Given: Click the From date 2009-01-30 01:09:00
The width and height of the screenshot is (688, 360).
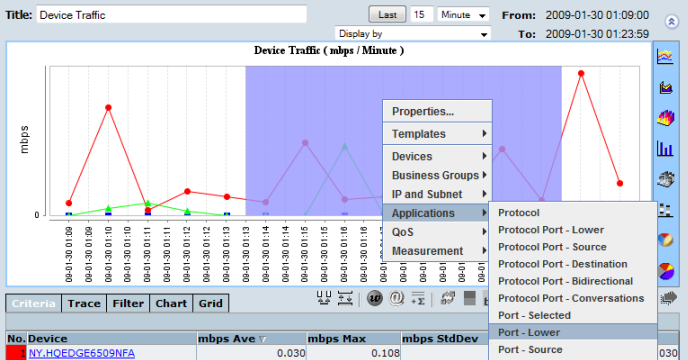Looking at the screenshot, I should tap(597, 15).
